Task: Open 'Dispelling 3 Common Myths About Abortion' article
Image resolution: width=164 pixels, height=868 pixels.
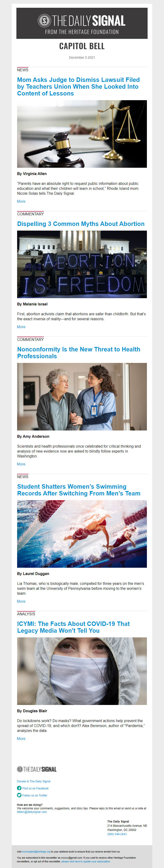Action: coord(81,224)
